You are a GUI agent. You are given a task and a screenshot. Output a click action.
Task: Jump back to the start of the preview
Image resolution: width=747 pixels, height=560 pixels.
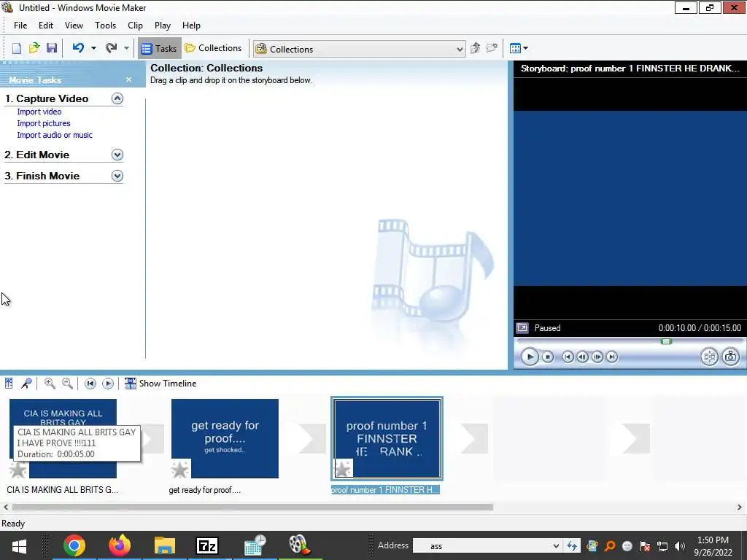[568, 357]
